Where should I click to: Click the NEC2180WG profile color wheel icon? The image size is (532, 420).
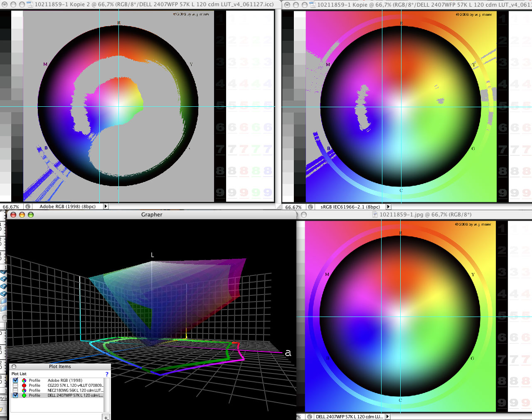tap(24, 391)
